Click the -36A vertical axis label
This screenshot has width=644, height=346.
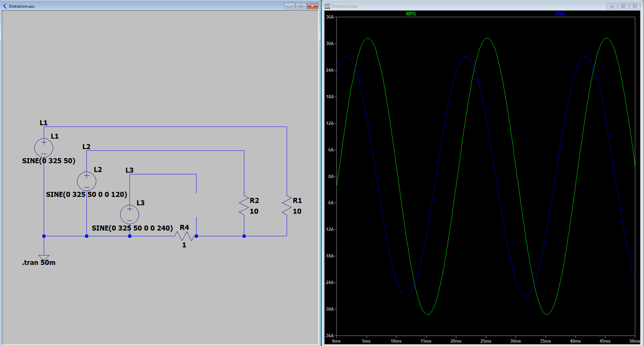pyautogui.click(x=329, y=336)
